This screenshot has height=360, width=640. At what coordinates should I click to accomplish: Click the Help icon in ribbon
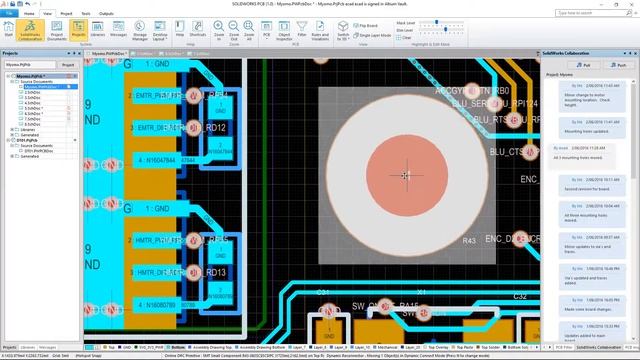pyautogui.click(x=180, y=29)
